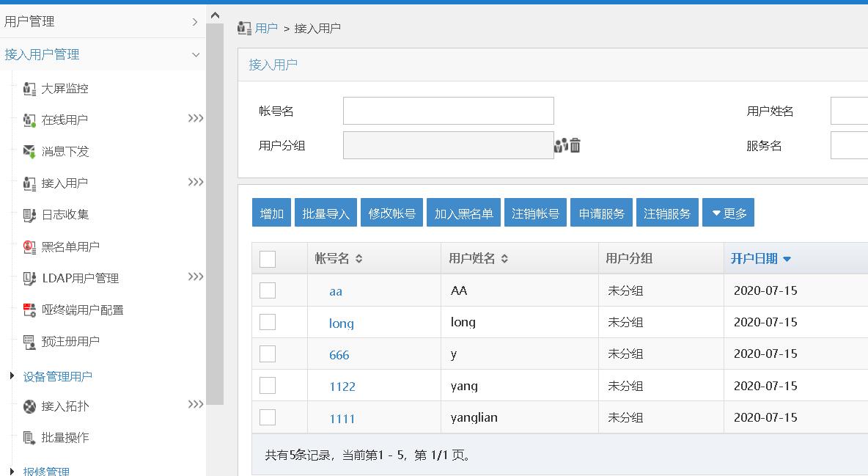
Task: Click the 大屏监控 sidebar icon
Action: pyautogui.click(x=29, y=89)
